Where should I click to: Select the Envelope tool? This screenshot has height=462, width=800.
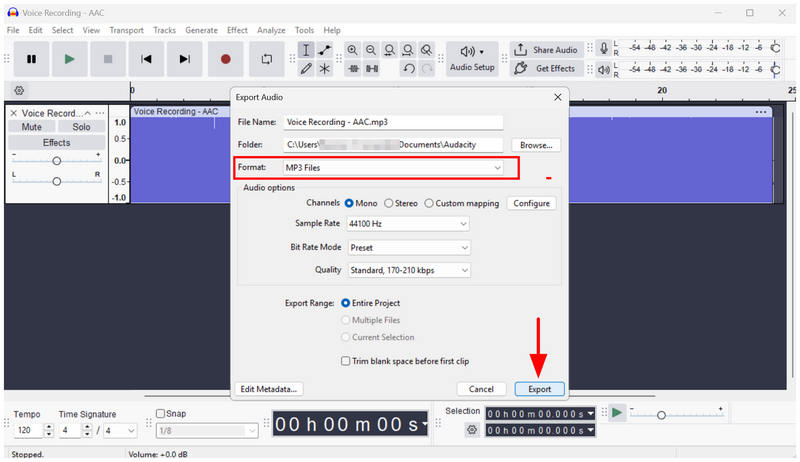(x=324, y=50)
